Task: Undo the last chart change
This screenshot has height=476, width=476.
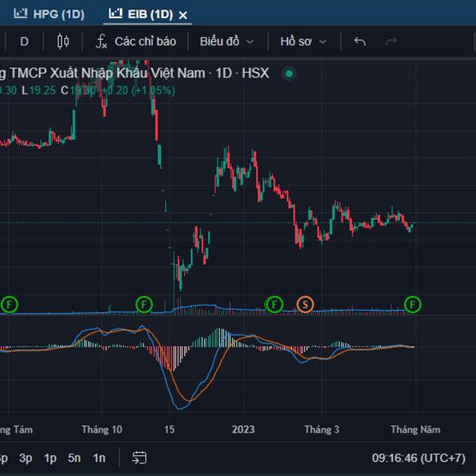Action: click(359, 41)
